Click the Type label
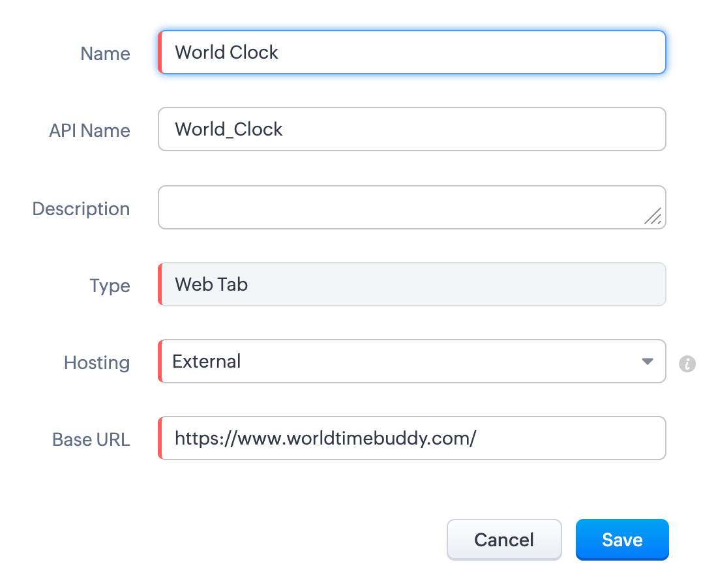This screenshot has height=588, width=701. click(x=110, y=286)
